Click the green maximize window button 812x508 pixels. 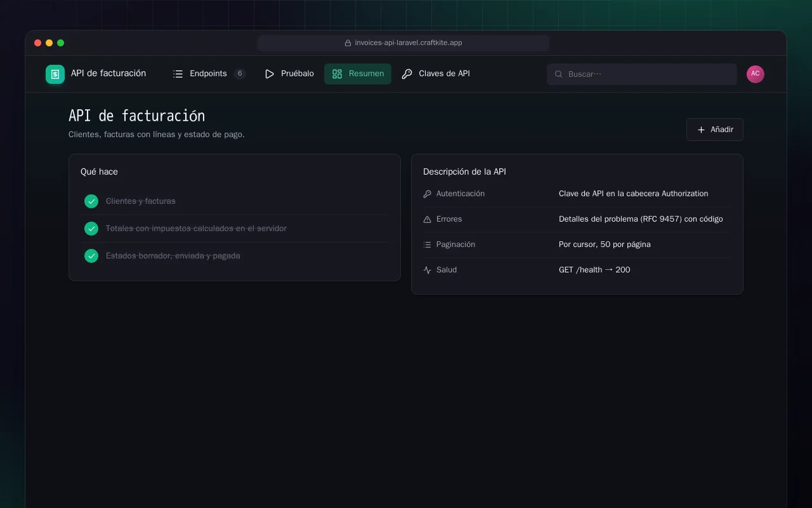click(61, 43)
